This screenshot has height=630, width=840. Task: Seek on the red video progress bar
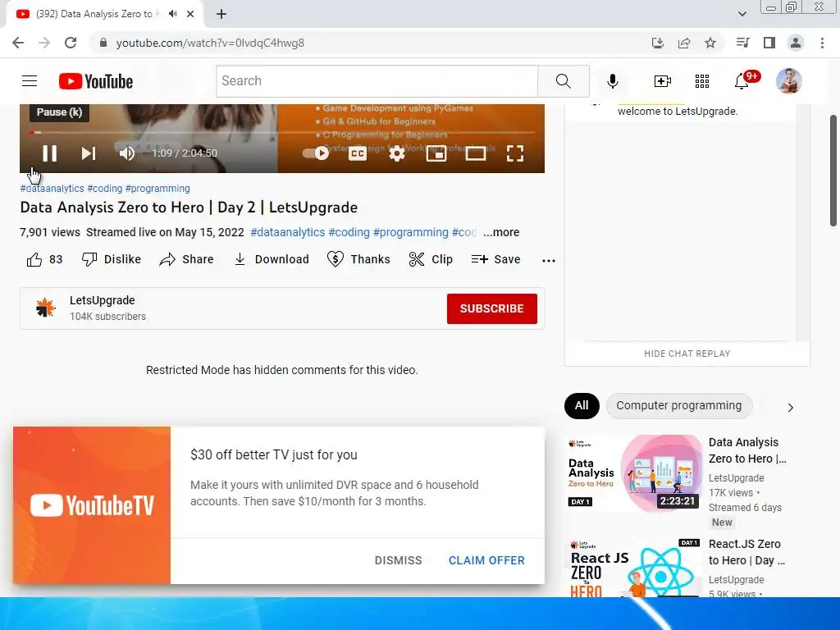(282, 132)
